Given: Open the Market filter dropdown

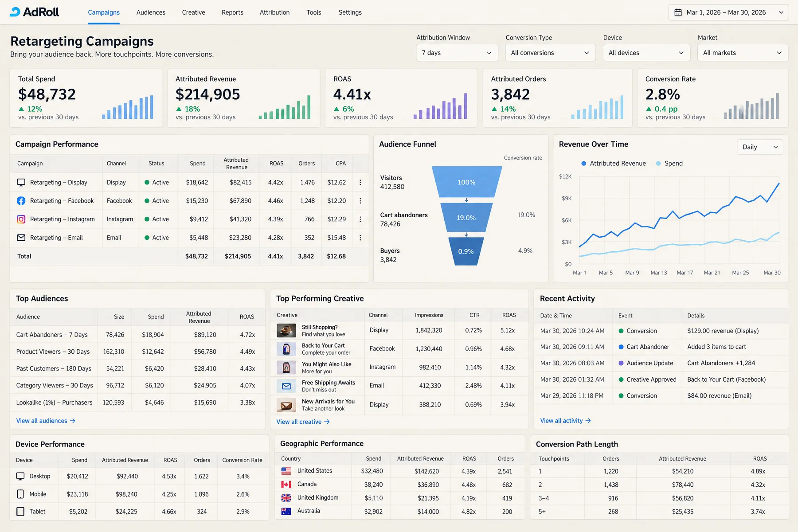Looking at the screenshot, I should [743, 53].
